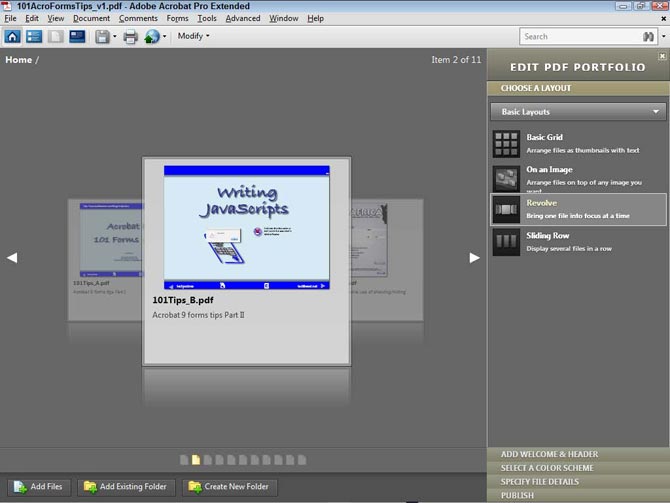Open the Forms menu
Image resolution: width=670 pixels, height=503 pixels.
(x=177, y=18)
